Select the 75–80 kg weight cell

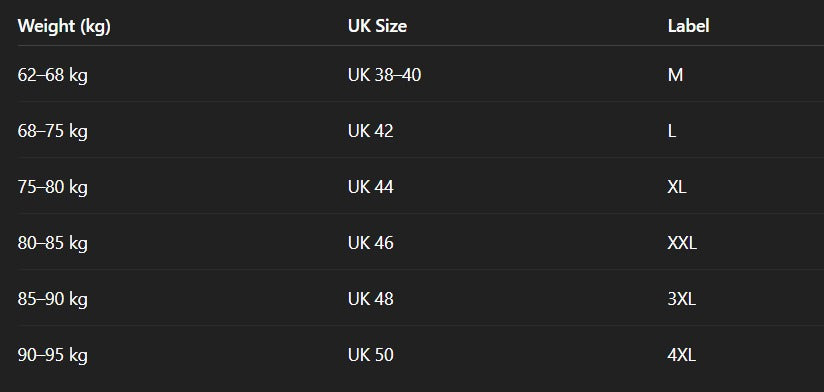tap(53, 188)
